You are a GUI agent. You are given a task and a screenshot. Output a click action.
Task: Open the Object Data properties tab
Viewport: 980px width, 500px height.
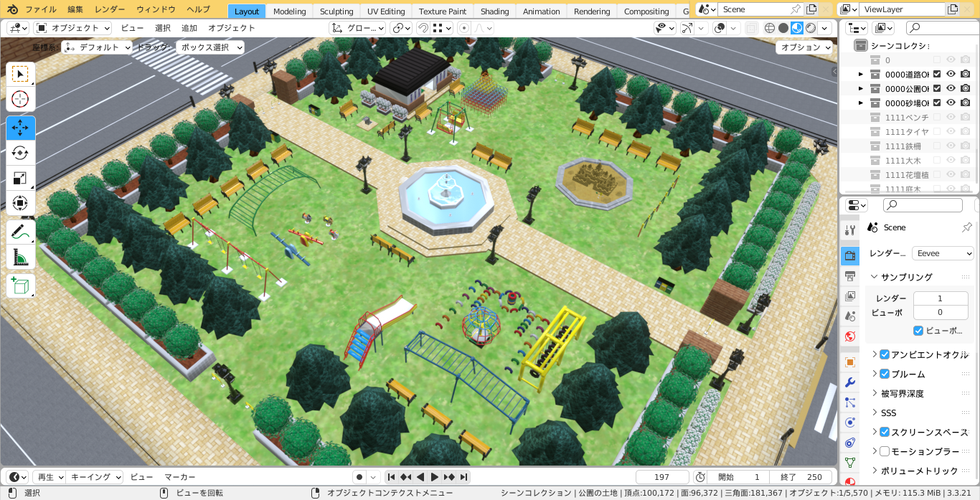pos(850,463)
